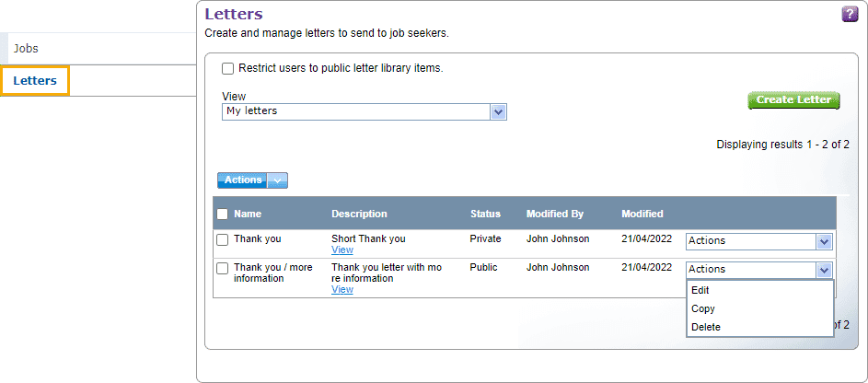This screenshot has width=868, height=383.
Task: Open the View dropdown showing My letters
Action: coord(365,111)
